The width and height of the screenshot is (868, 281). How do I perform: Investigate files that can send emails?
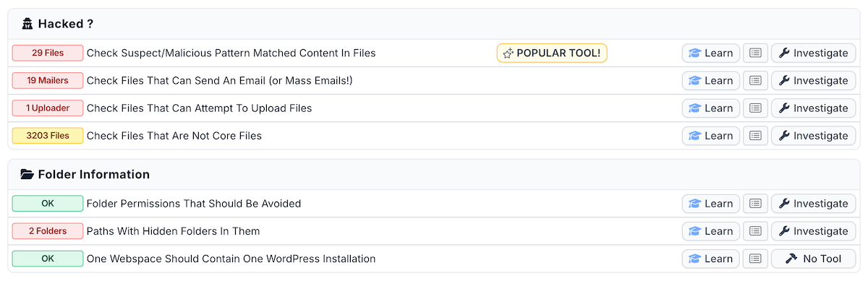tap(813, 80)
